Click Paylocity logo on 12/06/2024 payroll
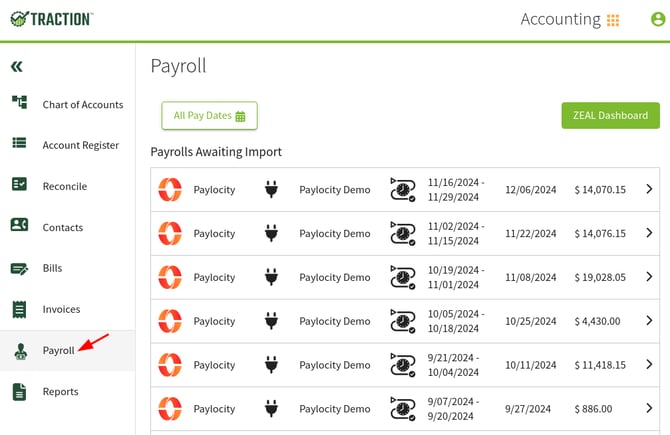This screenshot has height=435, width=670. (170, 189)
